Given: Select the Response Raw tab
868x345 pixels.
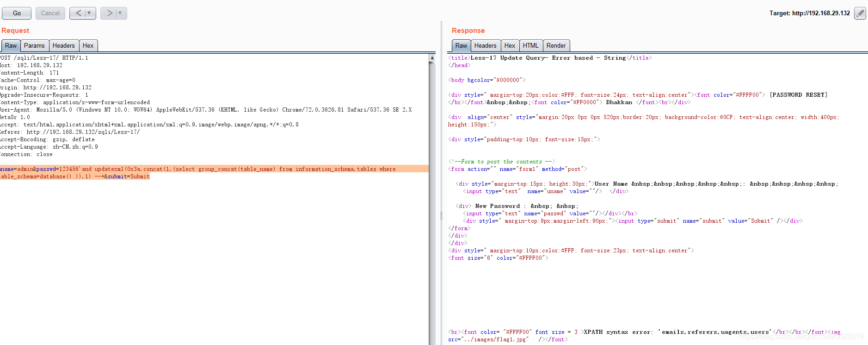Looking at the screenshot, I should click(x=461, y=45).
